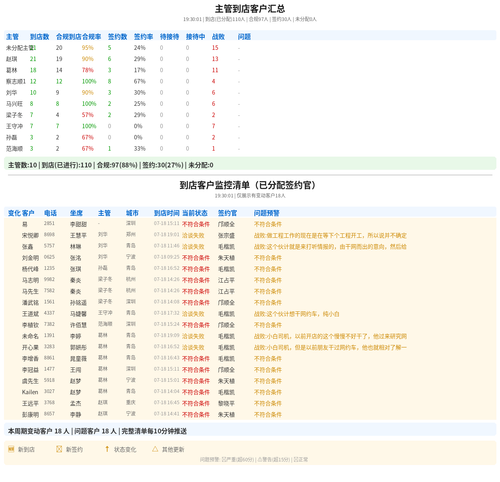Select customer 彭康明 in monitoring list
The width and height of the screenshot is (500, 482).
pos(30,415)
